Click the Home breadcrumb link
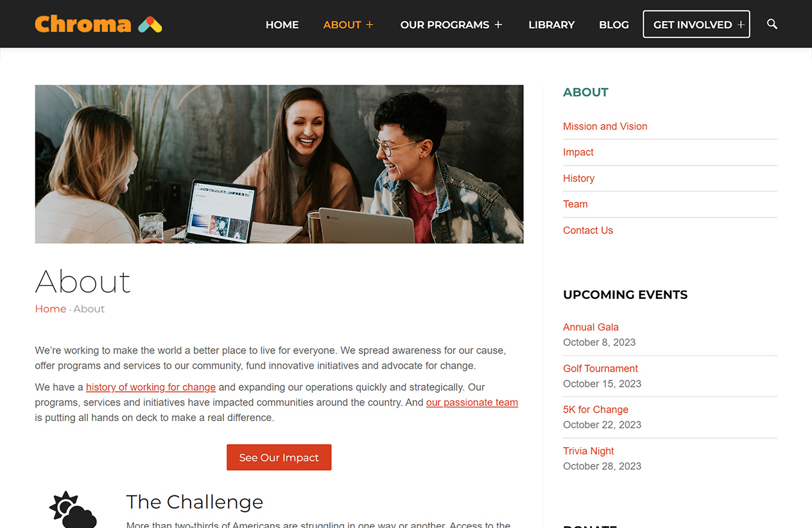 point(51,309)
